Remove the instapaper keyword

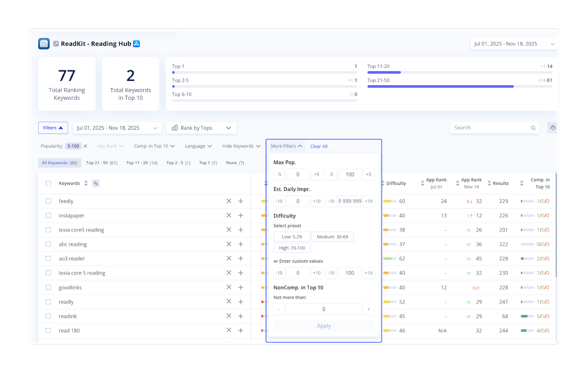click(x=229, y=215)
